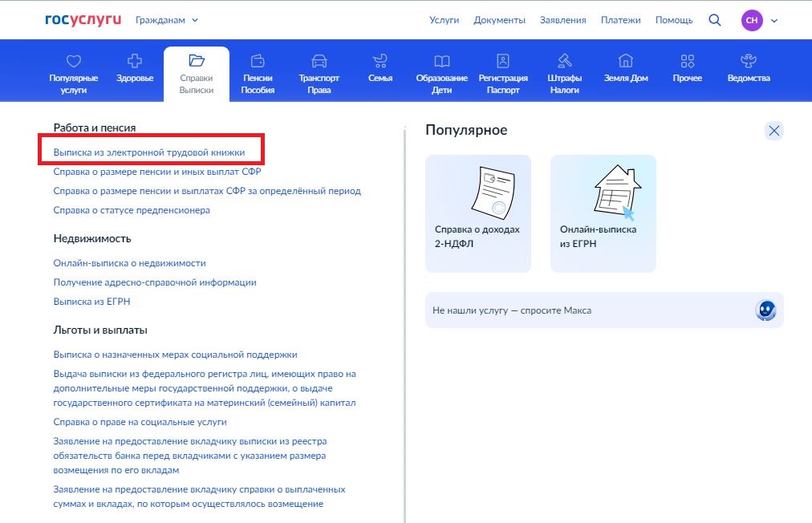The image size is (812, 523).
Task: Select the Штрафы Налоги gavel icon
Action: pos(565,62)
